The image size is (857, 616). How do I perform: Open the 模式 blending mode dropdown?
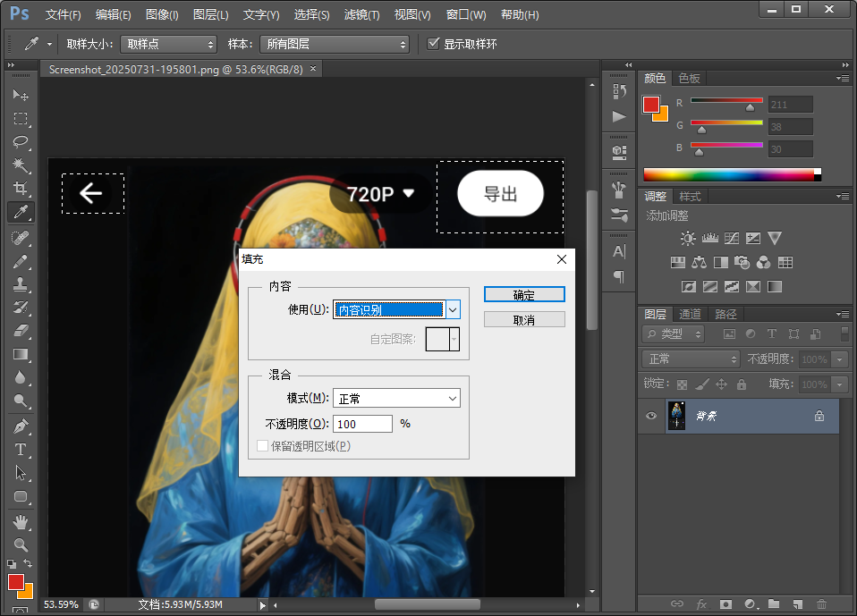[x=396, y=399]
